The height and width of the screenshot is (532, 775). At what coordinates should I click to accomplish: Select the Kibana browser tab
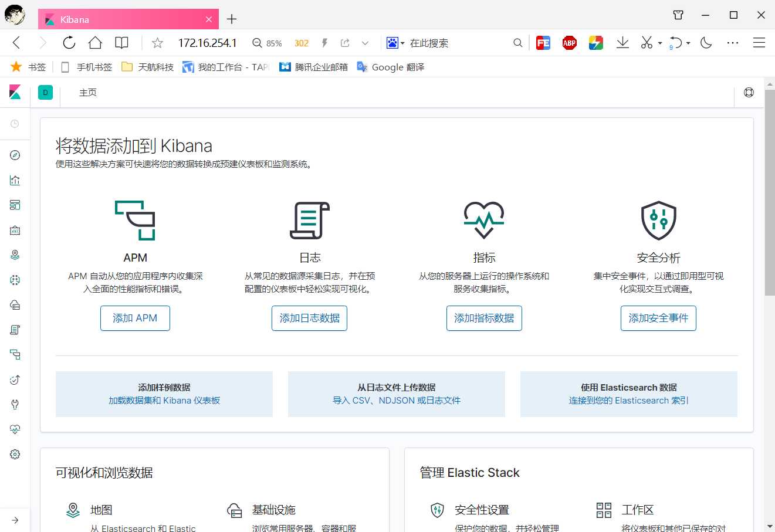pyautogui.click(x=128, y=19)
